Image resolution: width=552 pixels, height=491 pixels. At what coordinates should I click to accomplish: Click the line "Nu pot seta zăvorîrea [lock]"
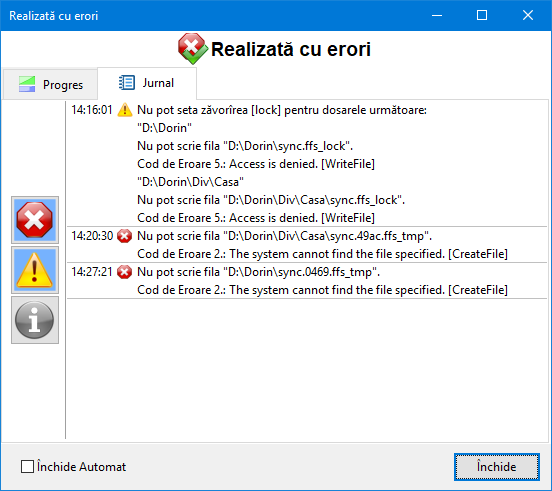click(x=282, y=110)
